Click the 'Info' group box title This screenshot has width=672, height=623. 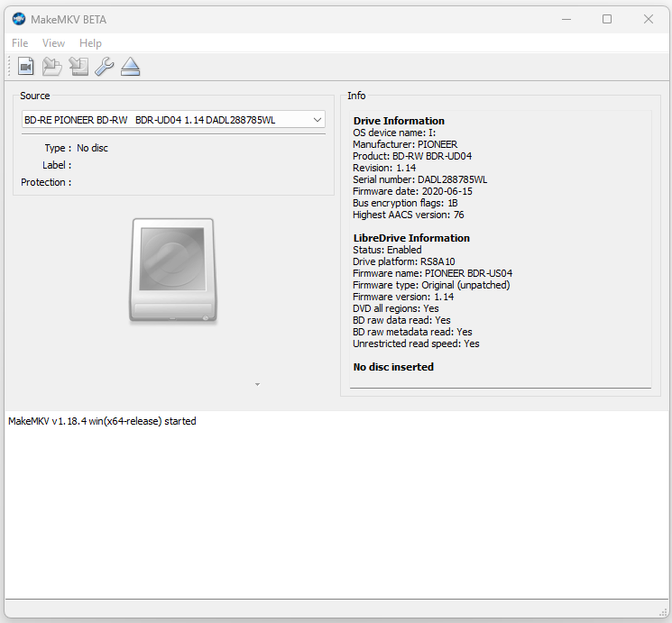(356, 96)
